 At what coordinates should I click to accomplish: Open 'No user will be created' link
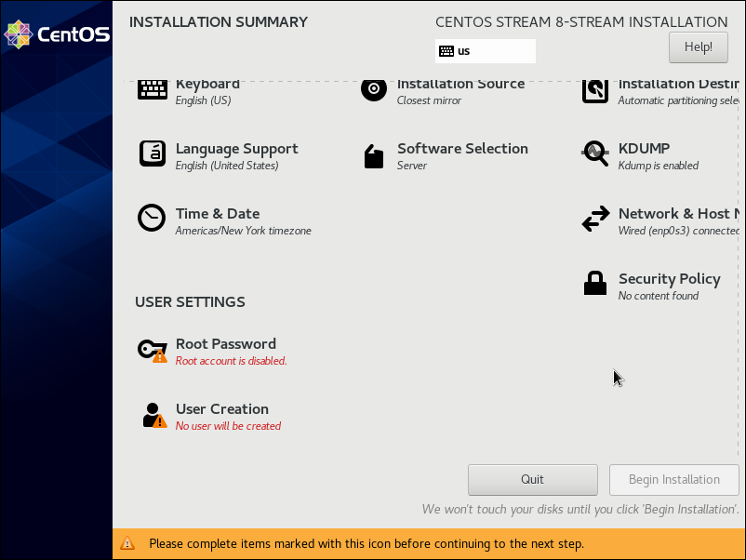tap(228, 426)
